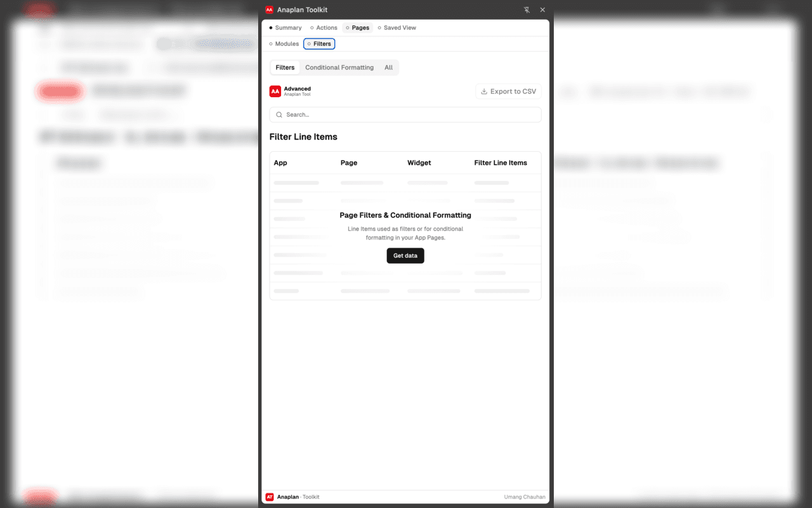
Task: Click the magnifier icon in search box
Action: pos(279,115)
